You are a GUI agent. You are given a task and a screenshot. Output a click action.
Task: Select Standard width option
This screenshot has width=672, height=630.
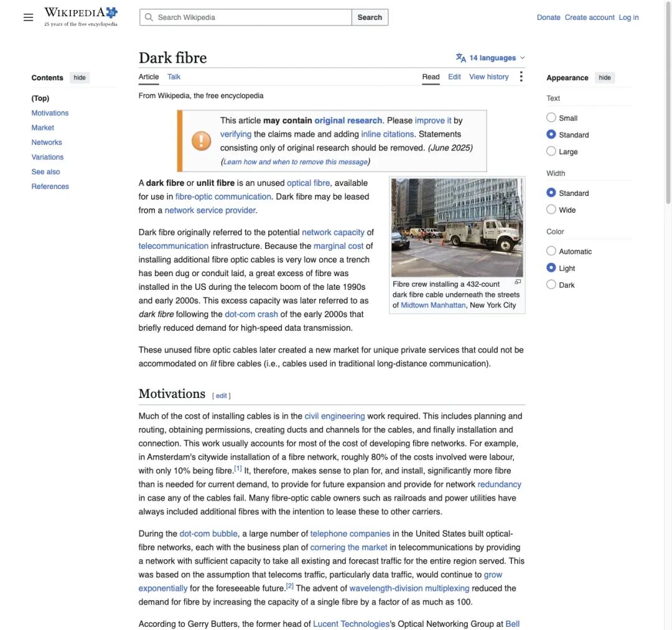tap(551, 193)
